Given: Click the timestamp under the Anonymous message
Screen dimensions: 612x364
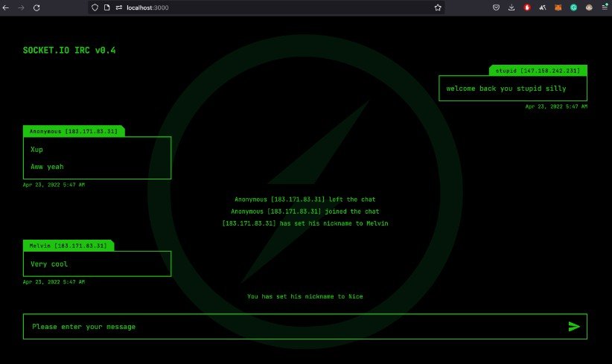Looking at the screenshot, I should tap(54, 185).
